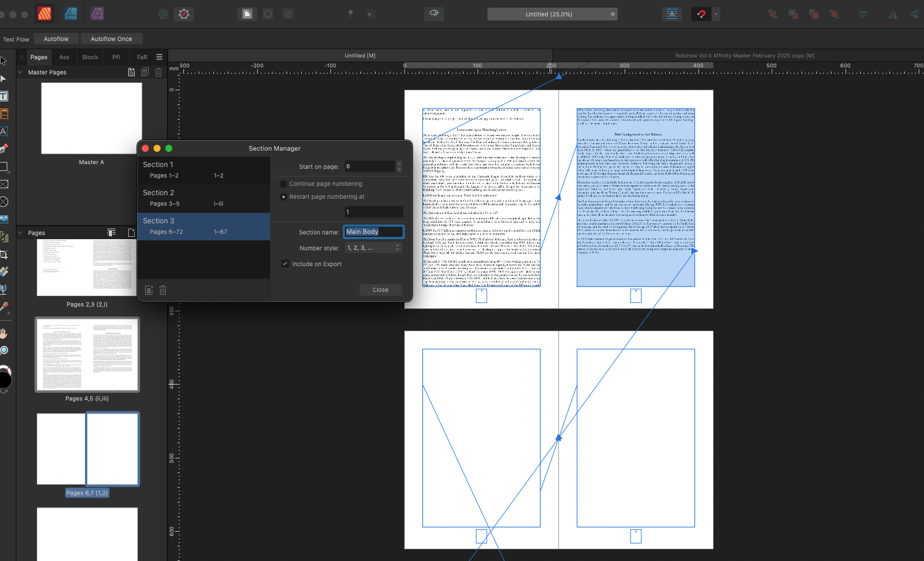Select the Pages 4,5 spread thumbnail
Viewport: 924px width, 561px height.
pos(87,355)
